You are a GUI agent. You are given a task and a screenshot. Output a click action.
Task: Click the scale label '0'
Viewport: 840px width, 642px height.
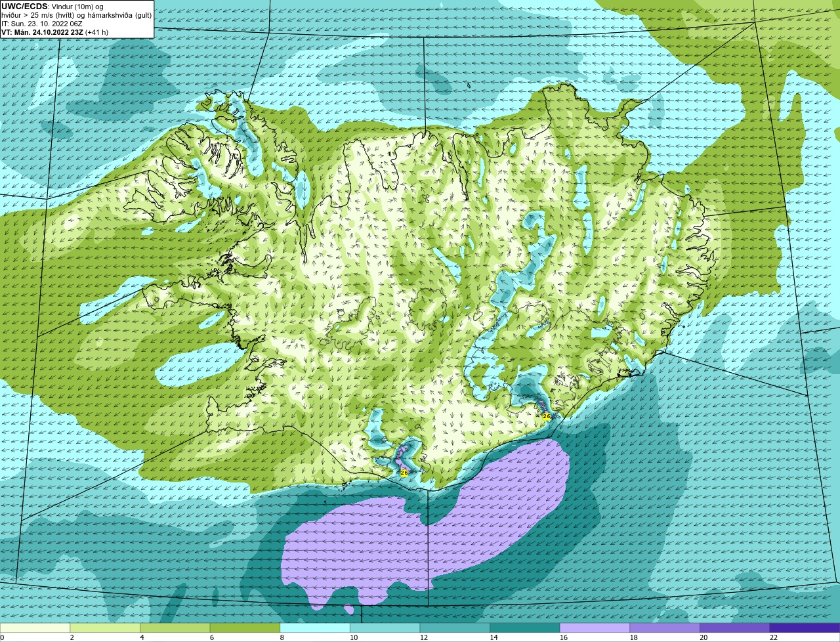(x=3, y=637)
